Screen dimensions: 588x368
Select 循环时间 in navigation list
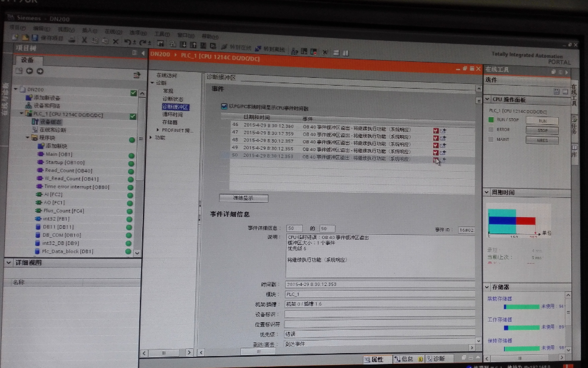tap(173, 114)
